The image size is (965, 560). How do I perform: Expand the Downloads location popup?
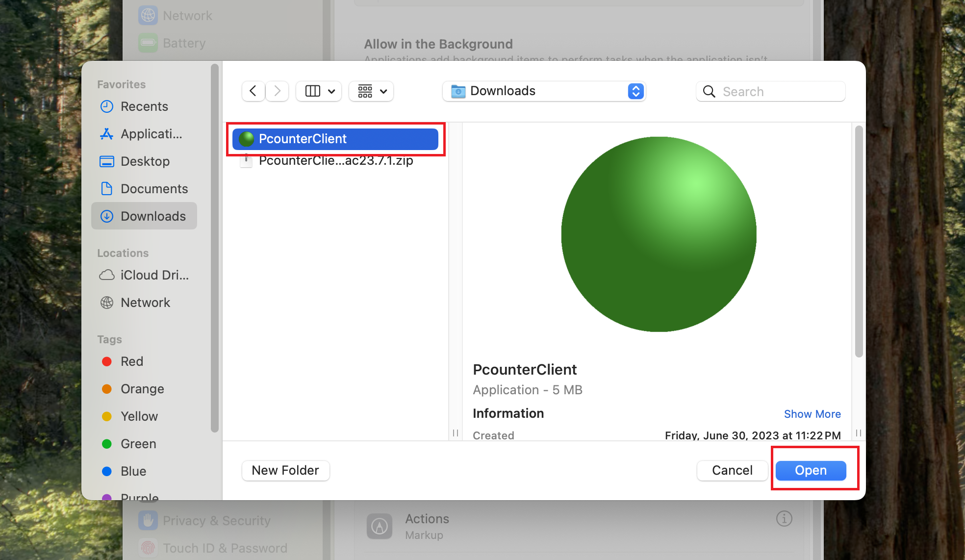pyautogui.click(x=543, y=91)
